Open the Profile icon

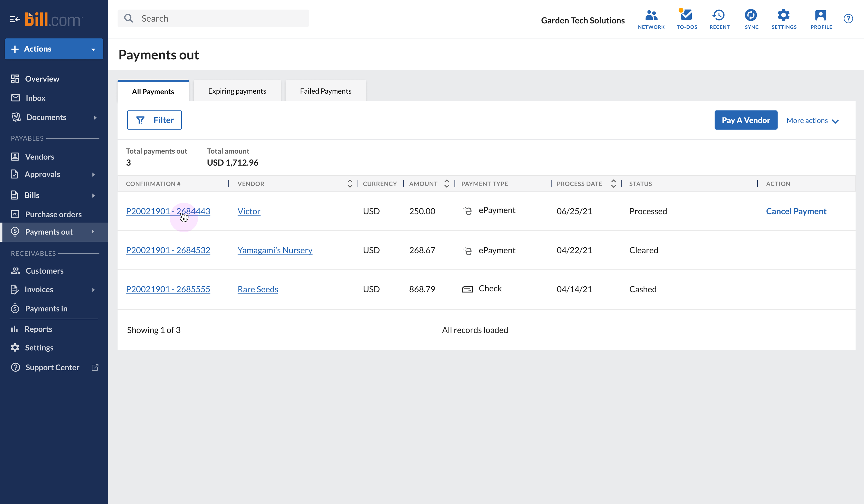pyautogui.click(x=821, y=19)
